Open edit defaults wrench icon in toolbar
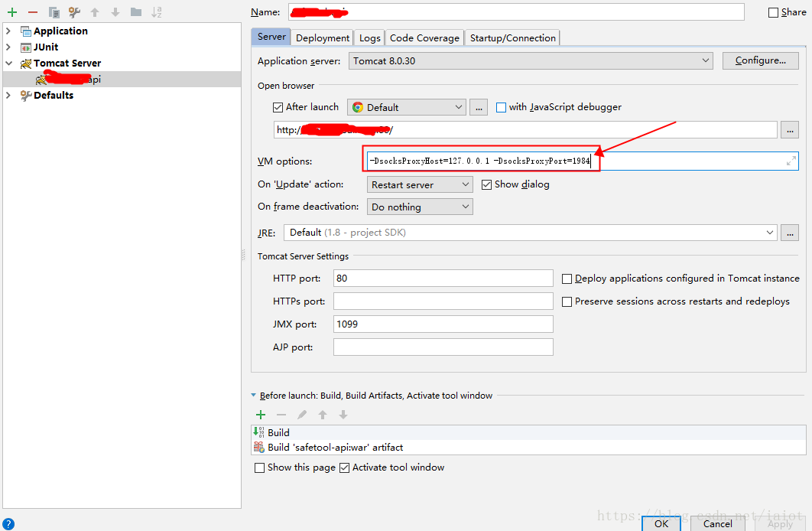The width and height of the screenshot is (812, 531). pyautogui.click(x=75, y=12)
